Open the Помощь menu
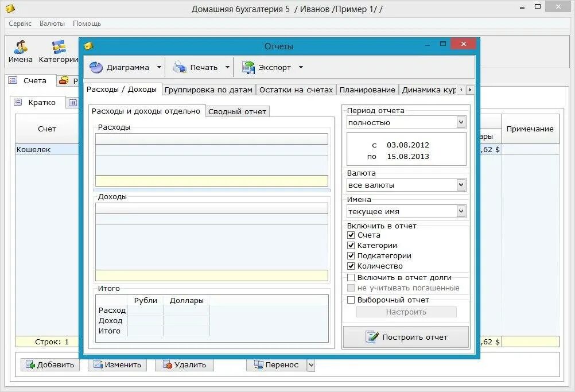The height and width of the screenshot is (392, 575). pyautogui.click(x=87, y=24)
